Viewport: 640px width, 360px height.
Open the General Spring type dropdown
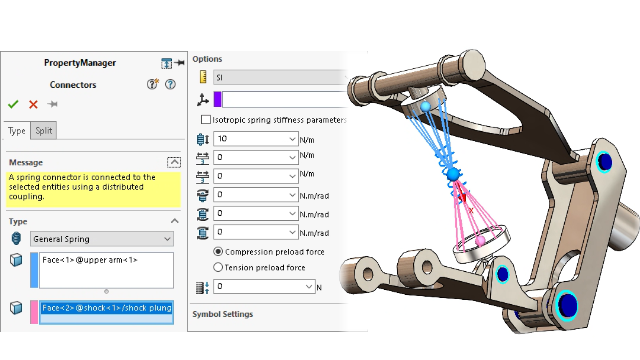pyautogui.click(x=102, y=239)
